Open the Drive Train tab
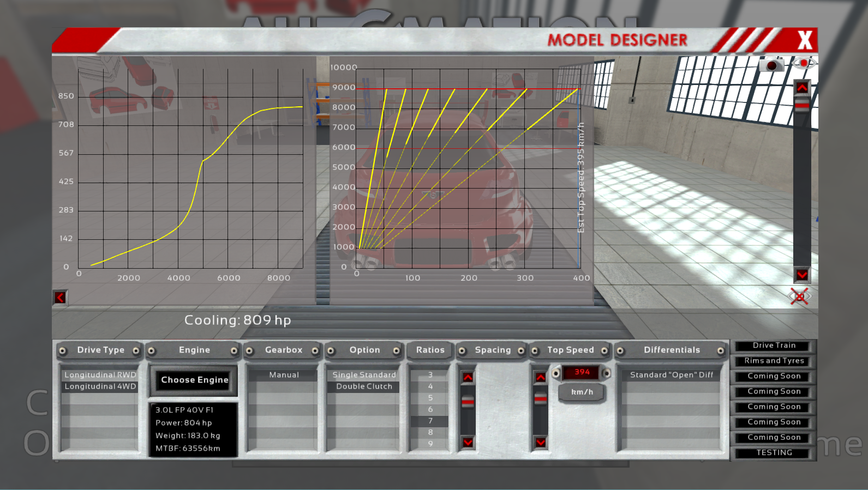This screenshot has width=868, height=490. 774,346
